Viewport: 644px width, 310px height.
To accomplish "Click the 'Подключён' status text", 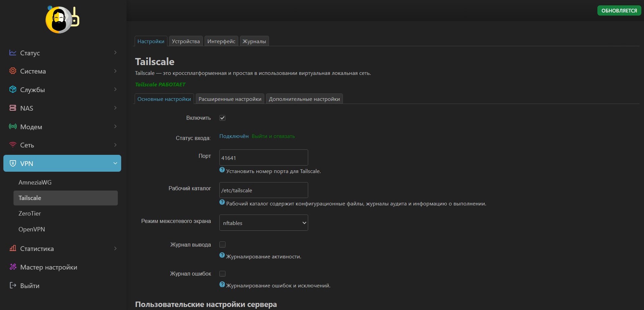I will [234, 136].
